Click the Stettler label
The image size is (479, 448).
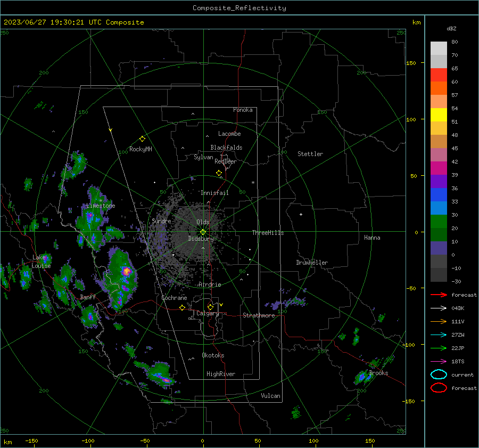pyautogui.click(x=310, y=154)
